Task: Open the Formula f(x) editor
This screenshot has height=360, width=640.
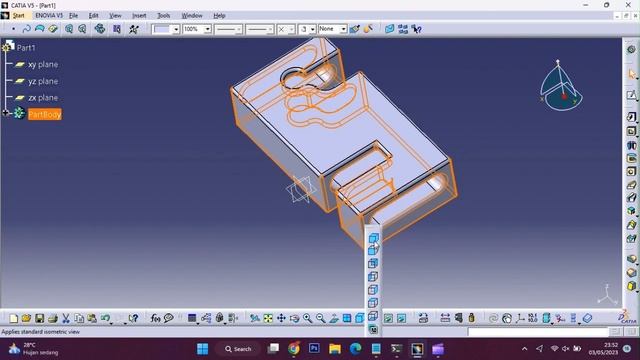Action: coord(155,318)
